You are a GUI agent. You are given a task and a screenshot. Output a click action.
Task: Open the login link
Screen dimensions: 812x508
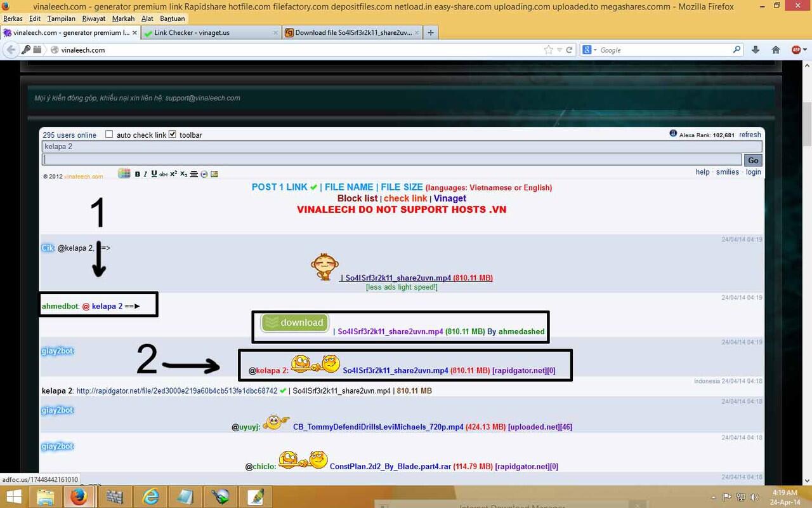[x=754, y=172]
